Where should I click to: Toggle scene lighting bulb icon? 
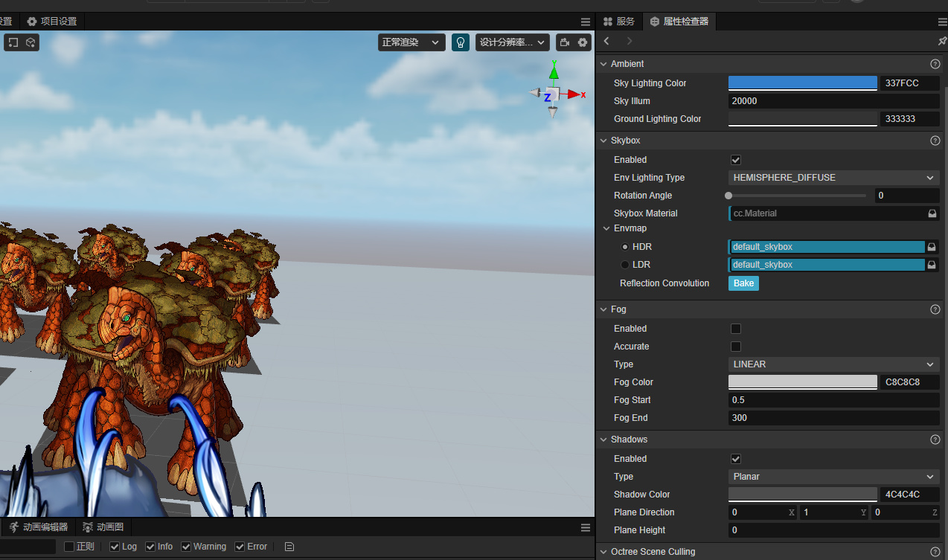point(461,42)
